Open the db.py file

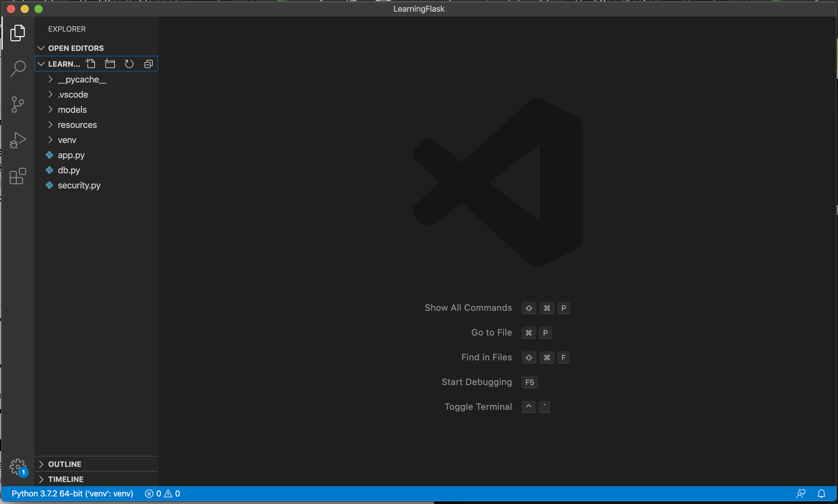tap(69, 171)
